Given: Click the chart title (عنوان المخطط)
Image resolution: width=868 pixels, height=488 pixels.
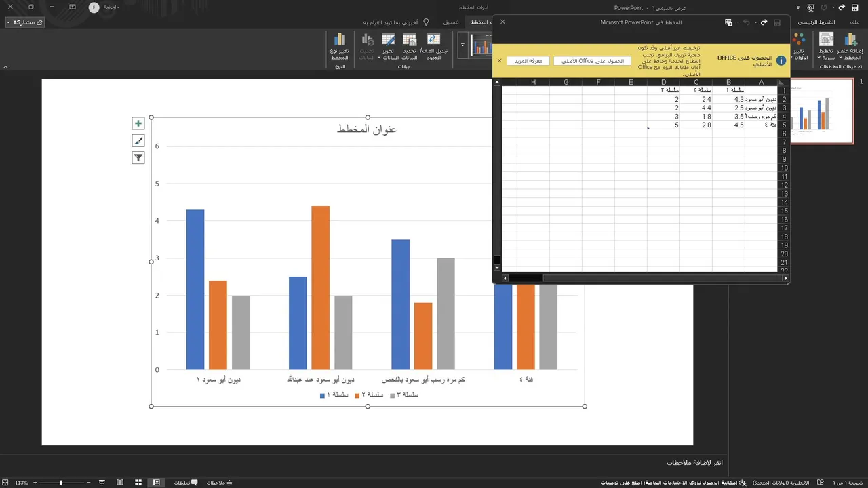Looking at the screenshot, I should pyautogui.click(x=367, y=129).
